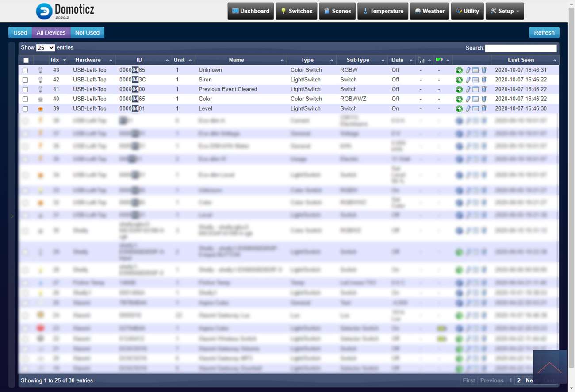Viewport: 575px width, 392px height.
Task: Open log icon for Color device row
Action: (x=475, y=99)
